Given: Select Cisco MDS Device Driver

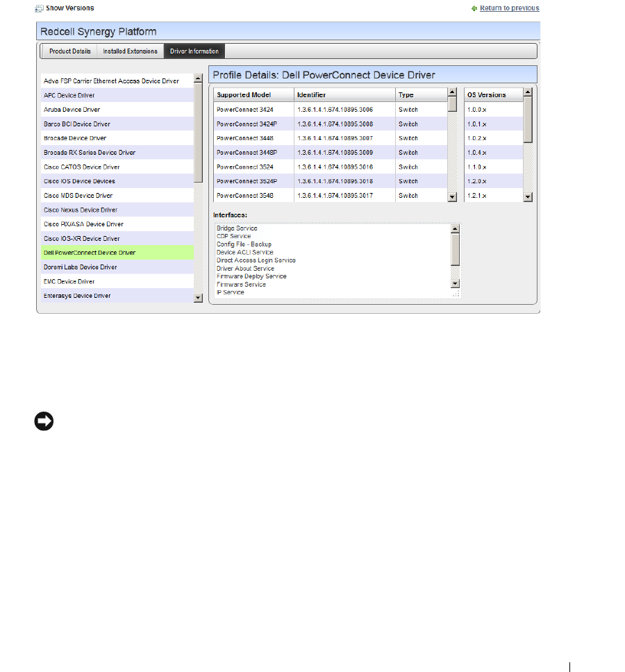Looking at the screenshot, I should [x=117, y=196].
